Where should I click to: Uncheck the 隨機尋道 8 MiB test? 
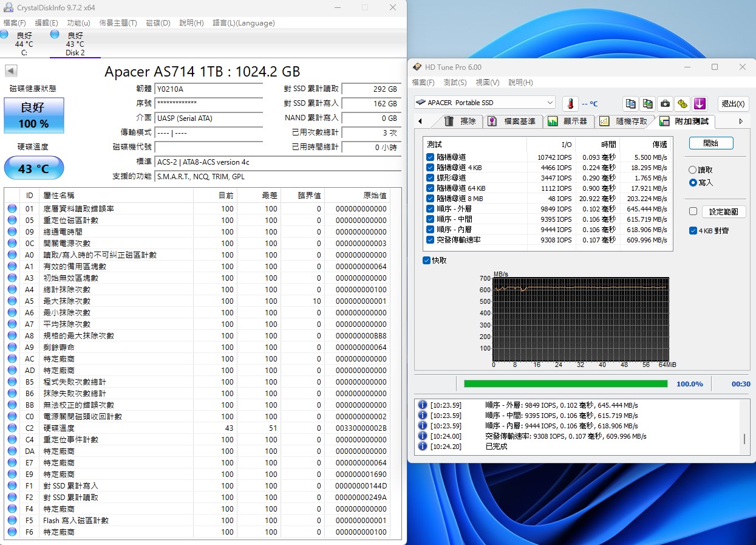pyautogui.click(x=431, y=197)
